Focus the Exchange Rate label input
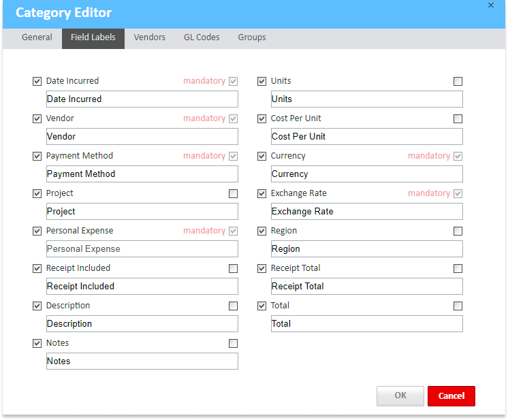Image resolution: width=508 pixels, height=420 pixels. [366, 211]
